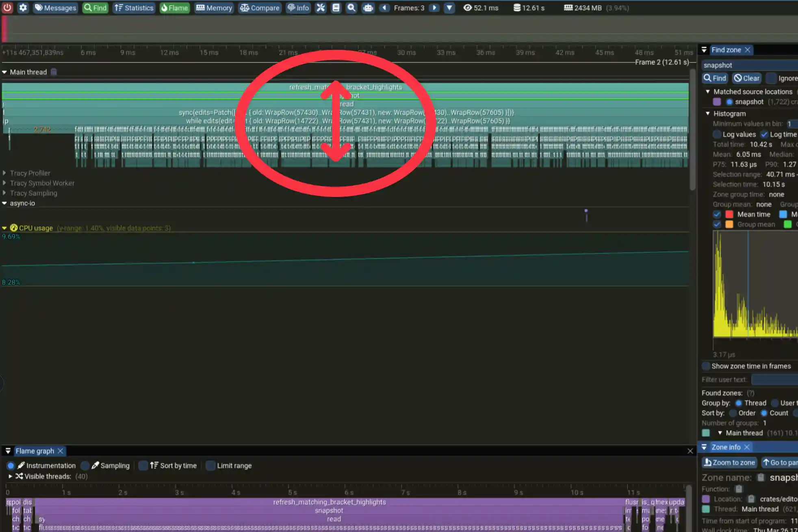The width and height of the screenshot is (798, 532).
Task: Click the robot assistant icon
Action: coord(368,8)
